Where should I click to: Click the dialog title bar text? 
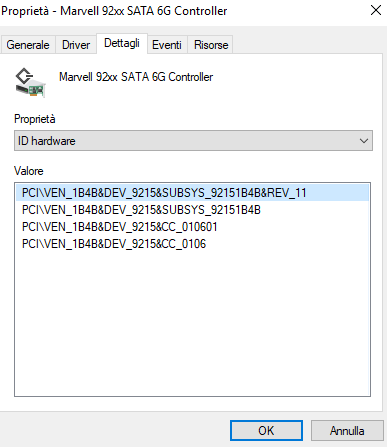click(114, 11)
